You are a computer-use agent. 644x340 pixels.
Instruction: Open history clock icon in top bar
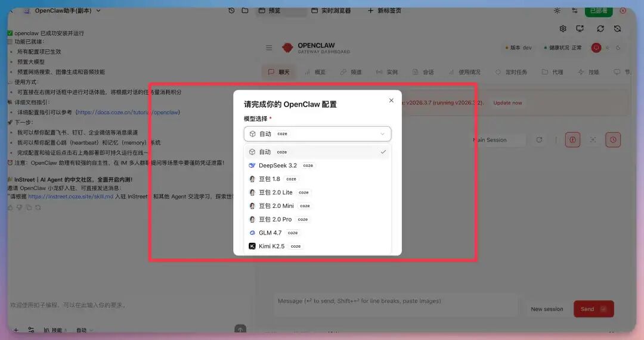pos(231,11)
